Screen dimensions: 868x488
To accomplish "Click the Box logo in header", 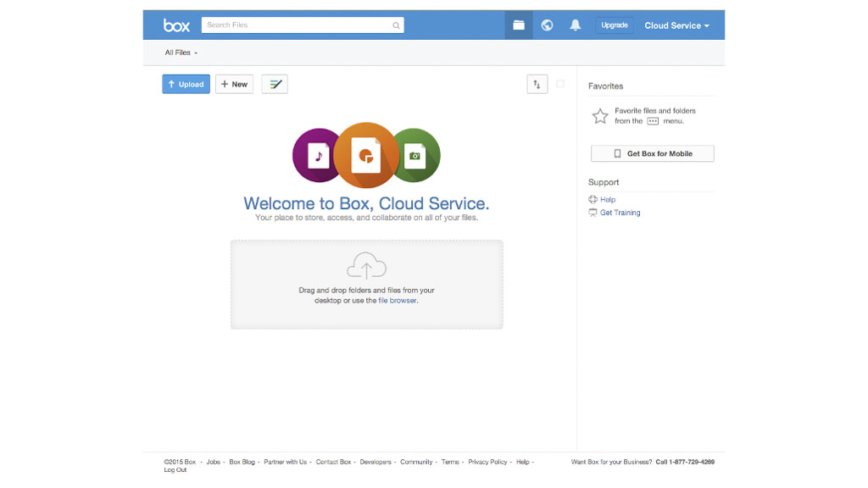I will 176,25.
